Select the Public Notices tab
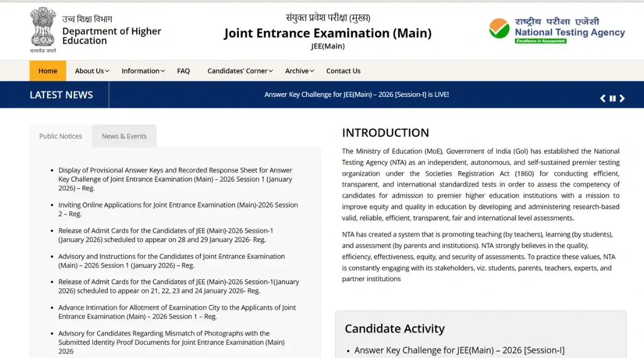 [x=60, y=136]
